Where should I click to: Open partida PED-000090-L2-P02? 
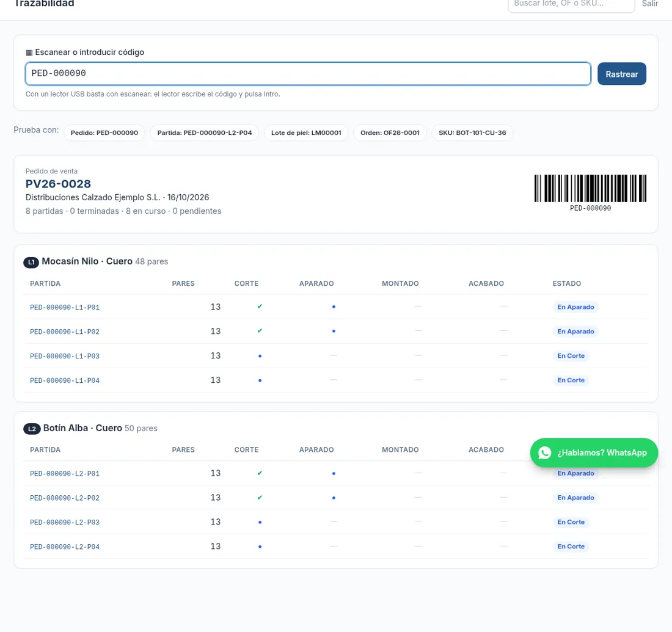click(65, 498)
